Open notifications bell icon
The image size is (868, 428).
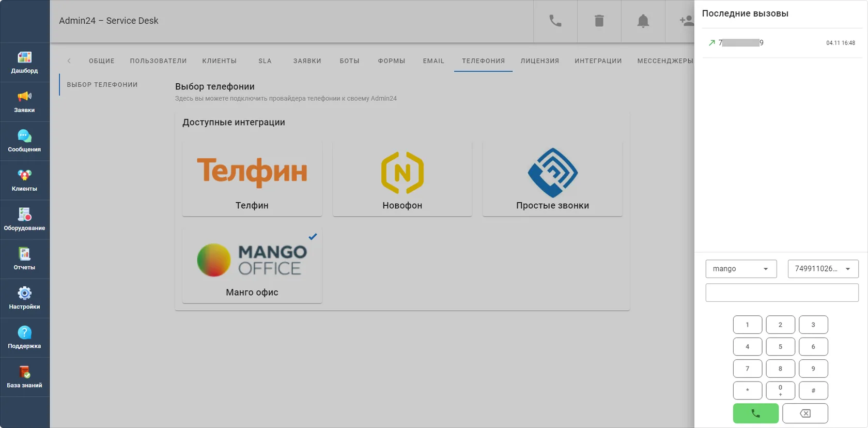coord(643,21)
